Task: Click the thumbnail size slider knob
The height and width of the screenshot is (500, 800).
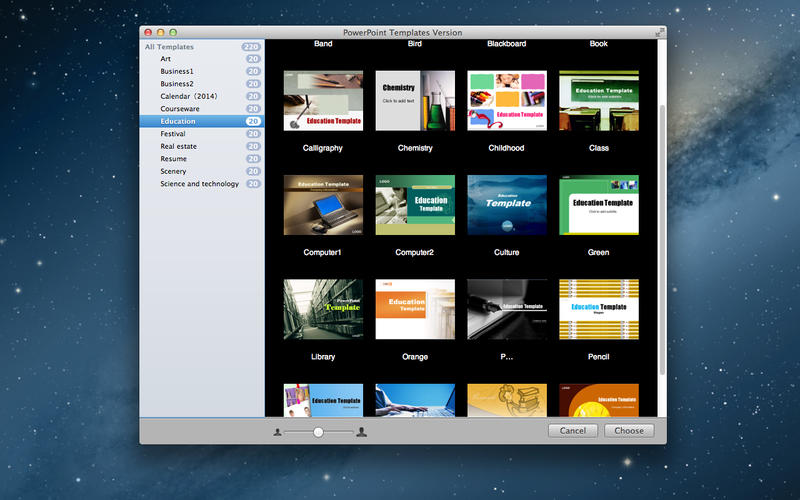Action: point(318,432)
